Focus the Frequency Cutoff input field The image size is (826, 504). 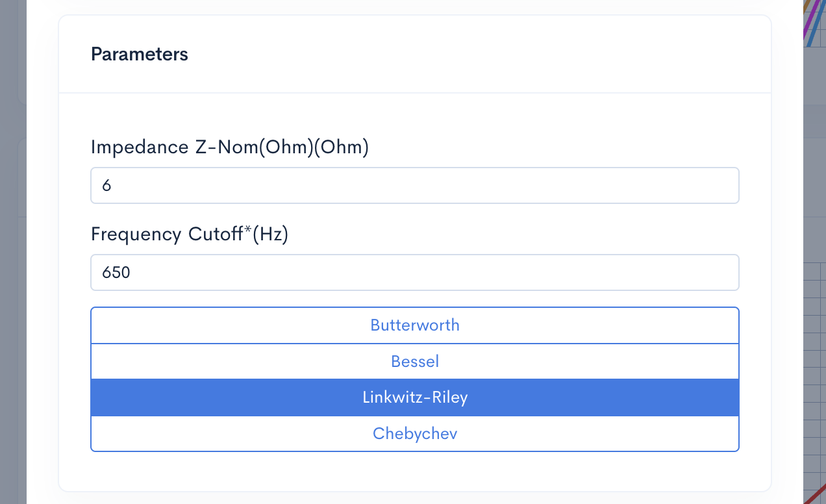[414, 273]
